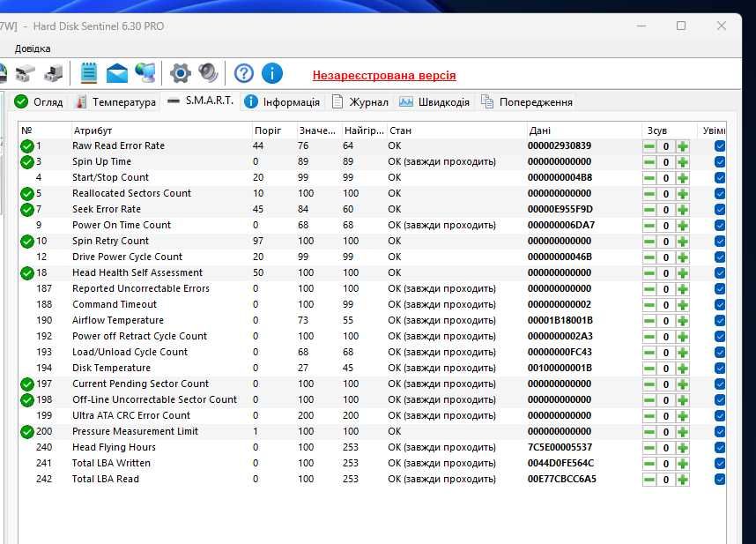756x544 pixels.
Task: Switch to the Температура tab
Action: click(115, 101)
